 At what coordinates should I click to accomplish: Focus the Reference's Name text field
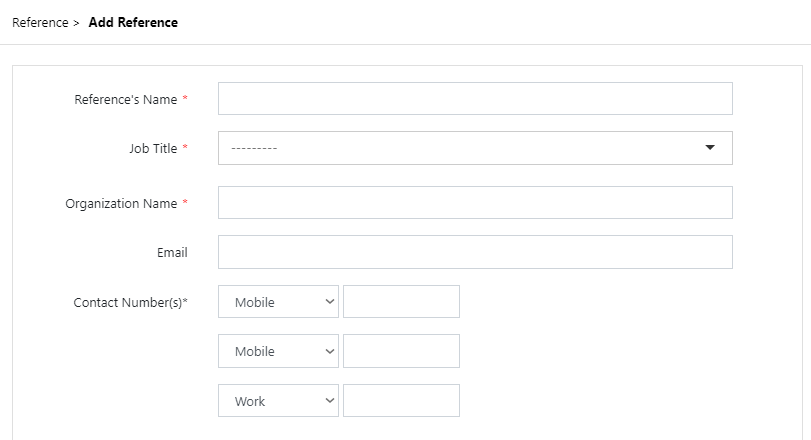point(475,99)
